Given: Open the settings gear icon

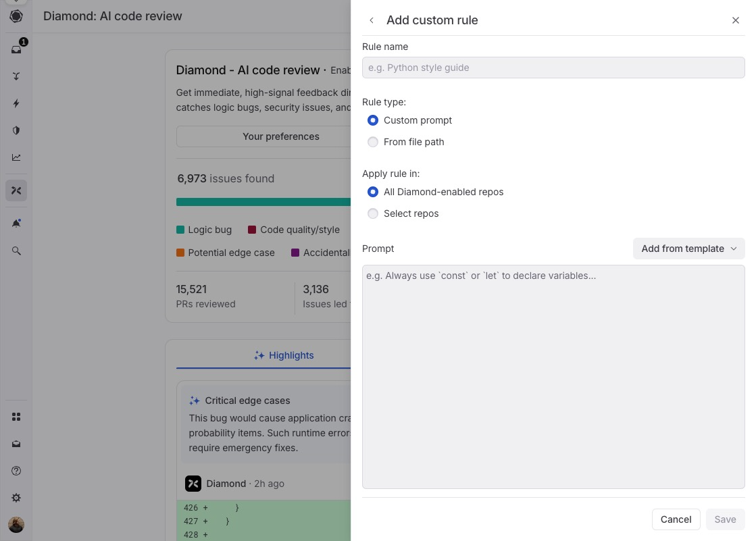Looking at the screenshot, I should coord(16,498).
